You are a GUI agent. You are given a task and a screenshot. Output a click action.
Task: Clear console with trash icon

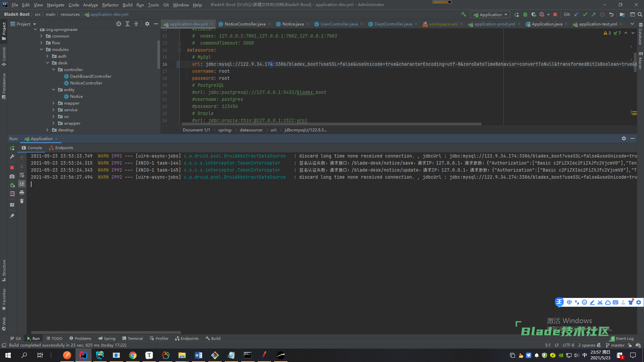coord(22,201)
